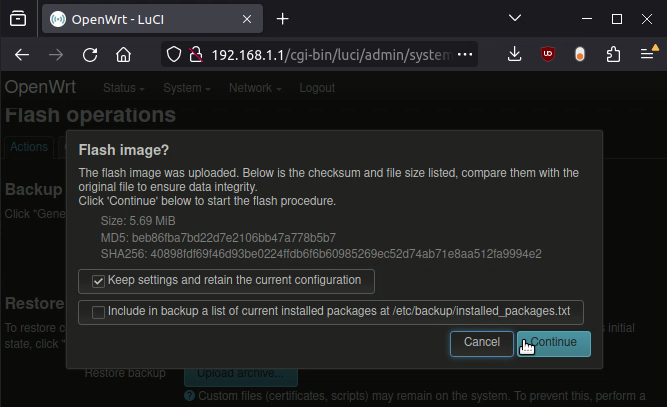Expand the address bar more options ellipsis

click(x=465, y=54)
